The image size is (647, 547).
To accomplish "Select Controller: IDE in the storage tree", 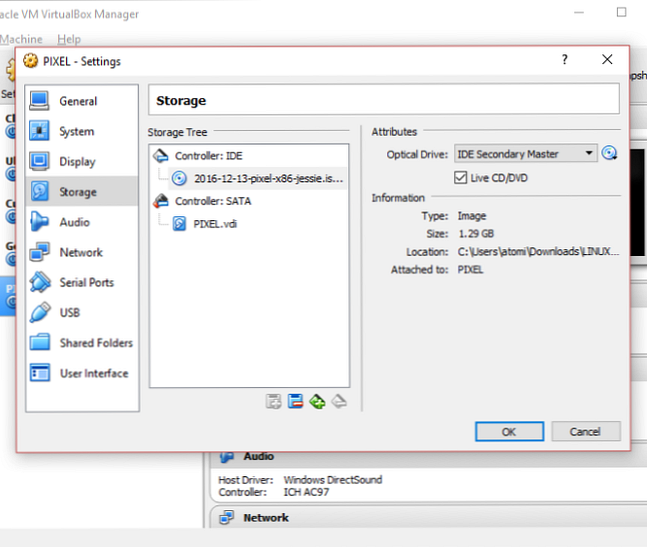I will (206, 155).
